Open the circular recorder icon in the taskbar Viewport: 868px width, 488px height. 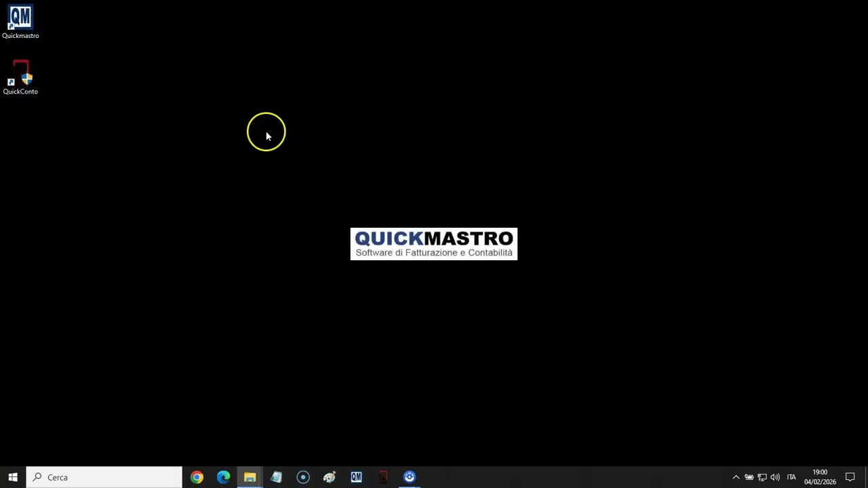coord(303,477)
